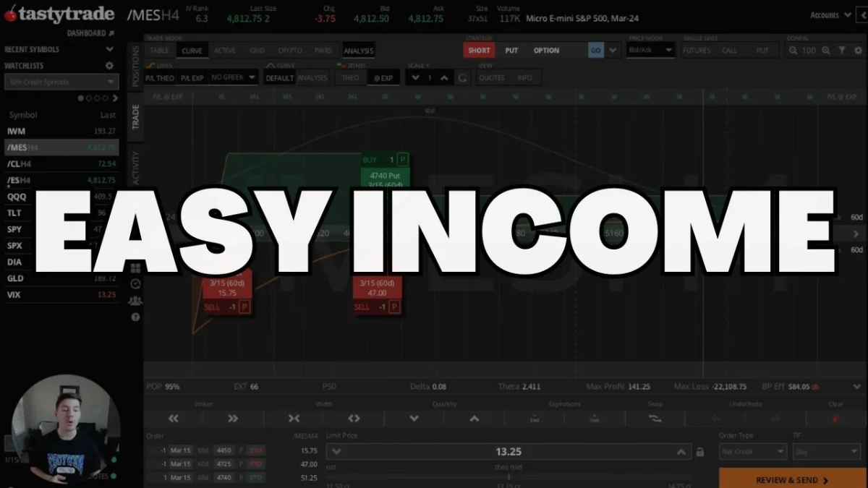Open the Day TIF dropdown
This screenshot has height=488, width=868.
(x=827, y=452)
